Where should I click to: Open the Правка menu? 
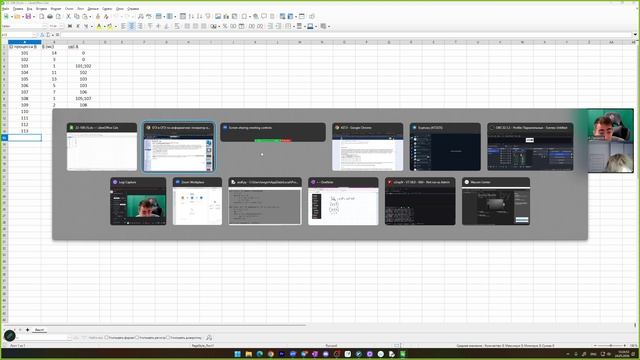pos(18,8)
